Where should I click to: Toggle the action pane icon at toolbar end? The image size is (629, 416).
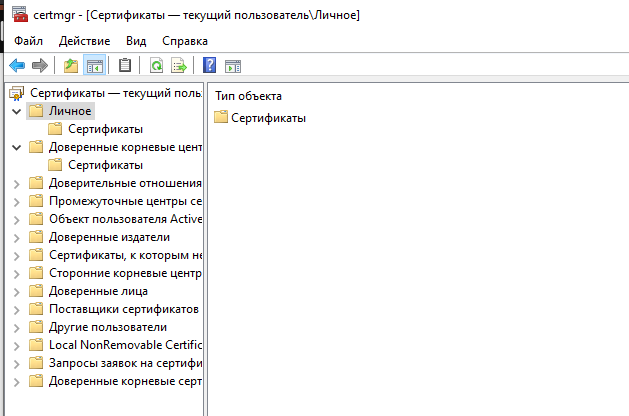coord(233,66)
